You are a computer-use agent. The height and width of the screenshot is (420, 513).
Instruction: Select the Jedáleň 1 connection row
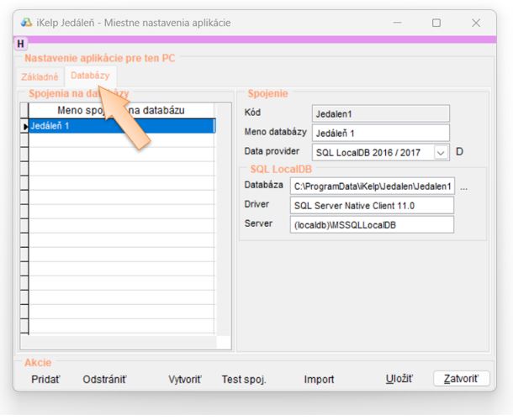121,126
